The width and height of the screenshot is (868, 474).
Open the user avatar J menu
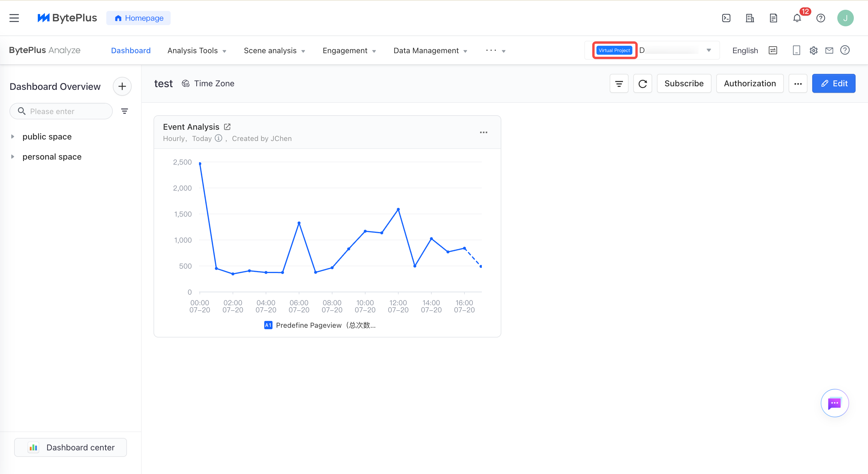click(x=845, y=18)
